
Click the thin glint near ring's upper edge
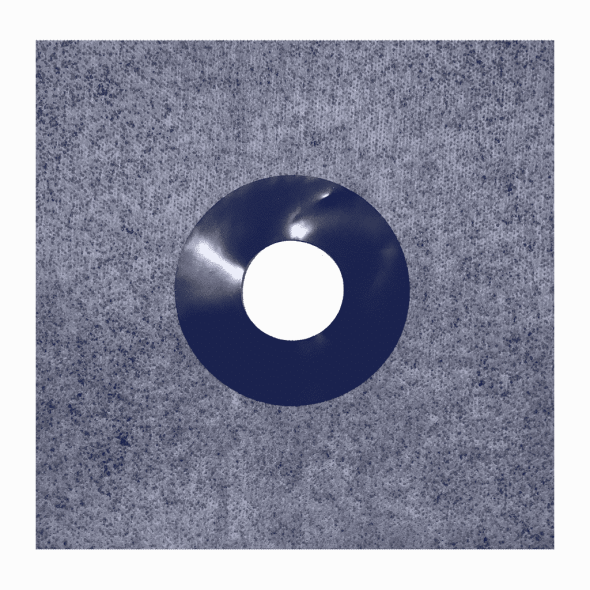[324, 195]
